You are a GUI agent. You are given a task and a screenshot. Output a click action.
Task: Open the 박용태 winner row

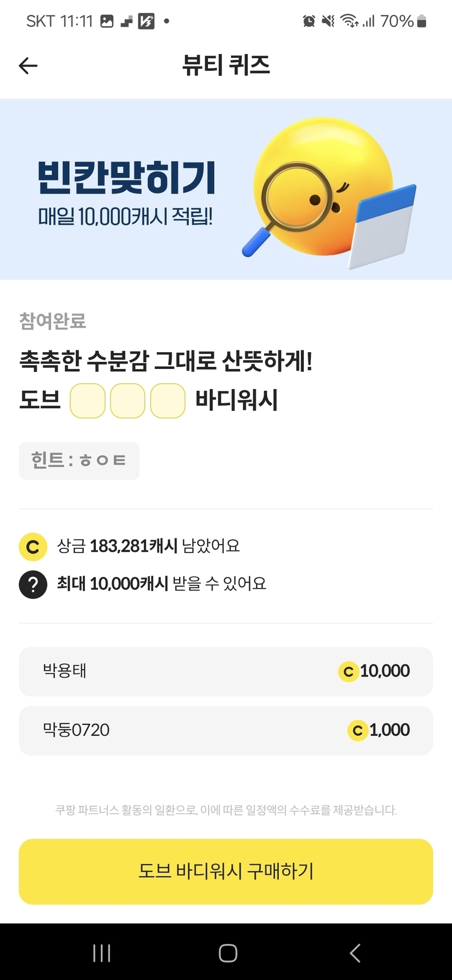[x=226, y=672]
